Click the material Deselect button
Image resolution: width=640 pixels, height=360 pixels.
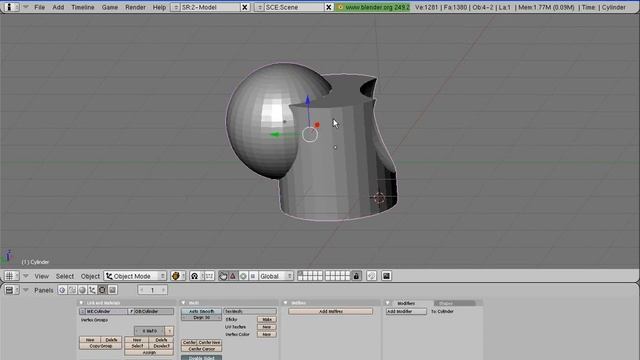point(162,346)
